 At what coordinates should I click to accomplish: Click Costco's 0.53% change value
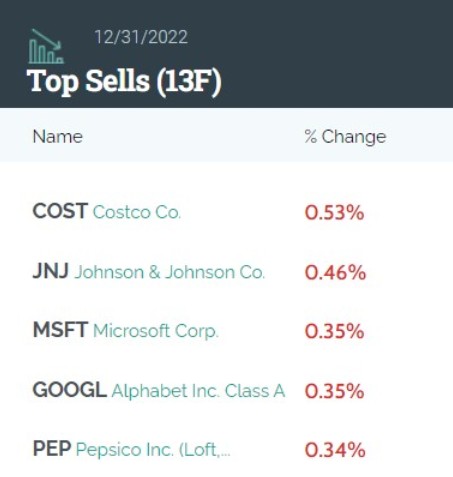pyautogui.click(x=334, y=213)
